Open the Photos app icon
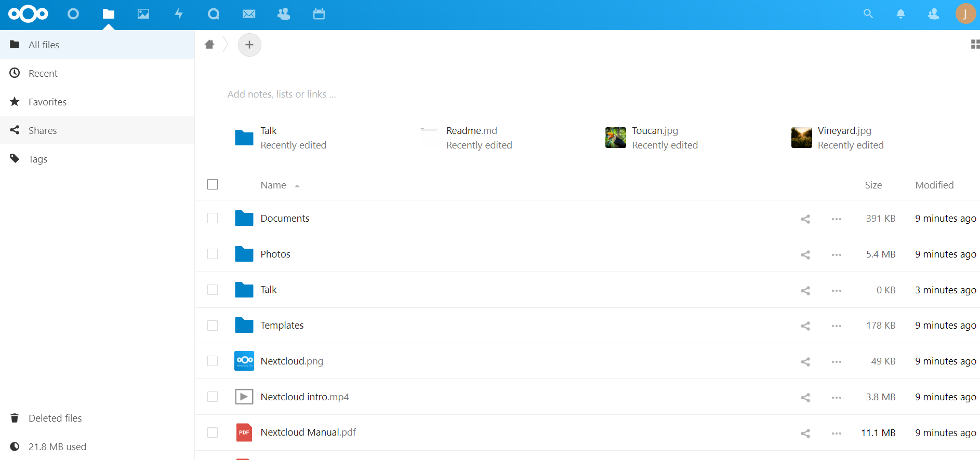Viewport: 980px width, 460px height. coord(143,14)
